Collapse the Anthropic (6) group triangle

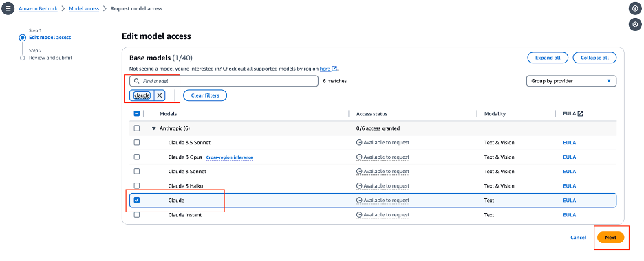154,128
